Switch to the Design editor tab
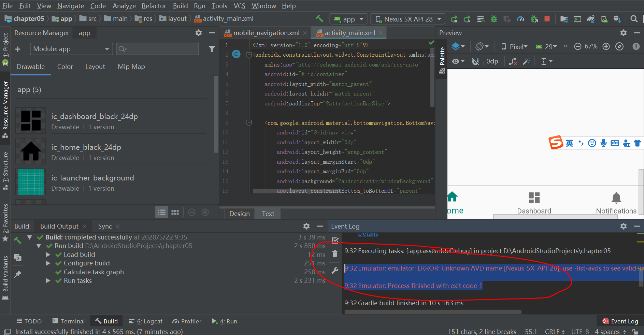The image size is (644, 335). 239,214
